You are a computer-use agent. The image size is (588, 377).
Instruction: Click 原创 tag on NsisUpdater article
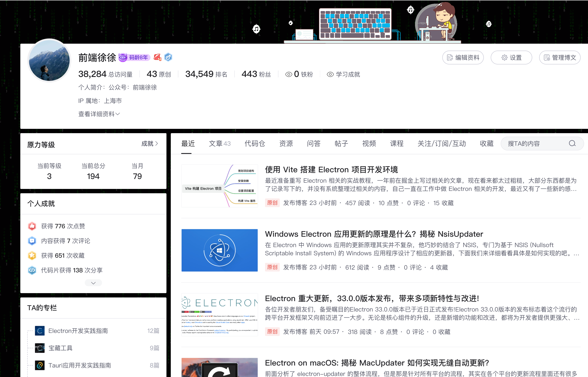click(272, 267)
